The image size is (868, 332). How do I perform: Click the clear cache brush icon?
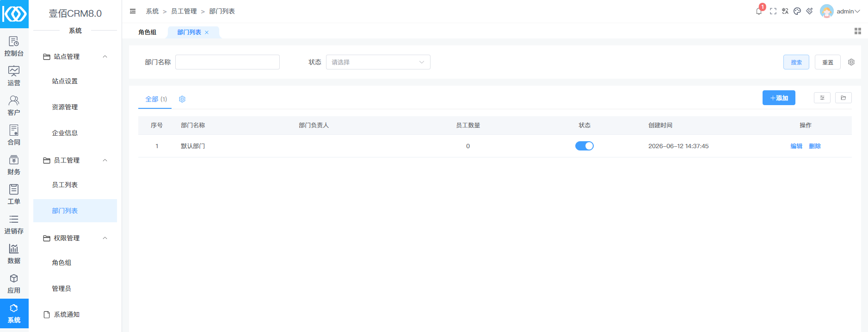click(809, 11)
